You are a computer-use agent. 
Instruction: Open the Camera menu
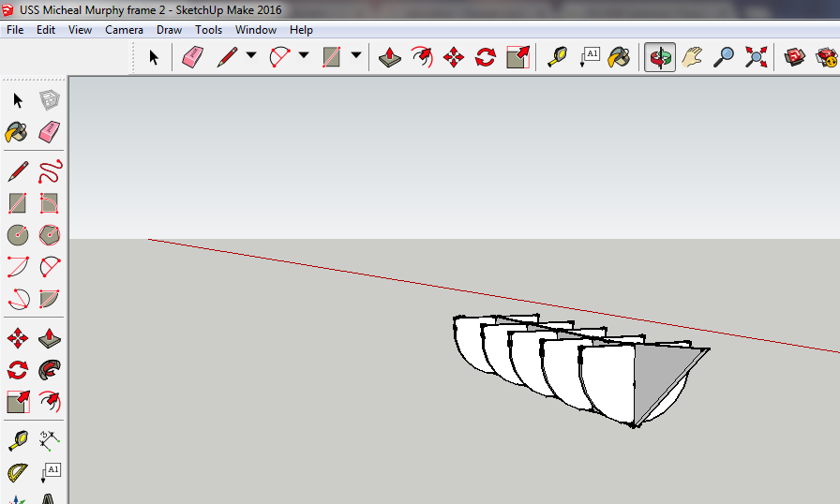[124, 30]
